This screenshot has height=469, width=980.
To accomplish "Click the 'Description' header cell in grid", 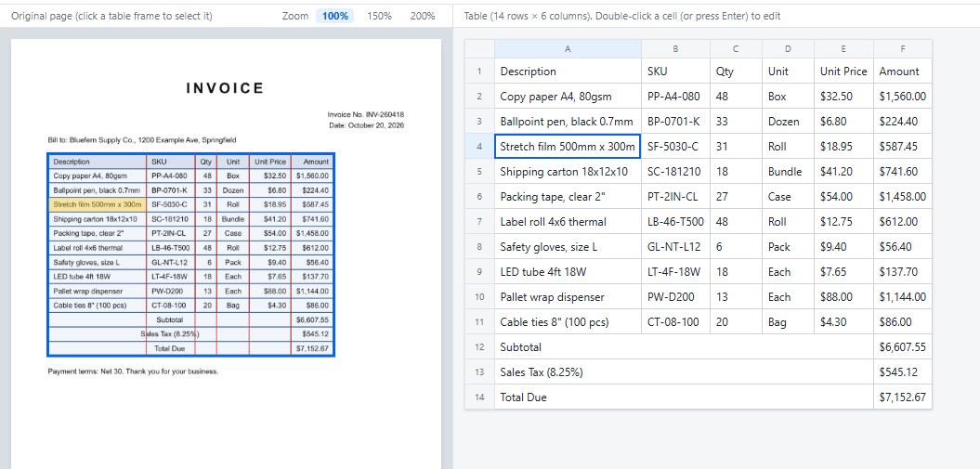I will click(568, 72).
